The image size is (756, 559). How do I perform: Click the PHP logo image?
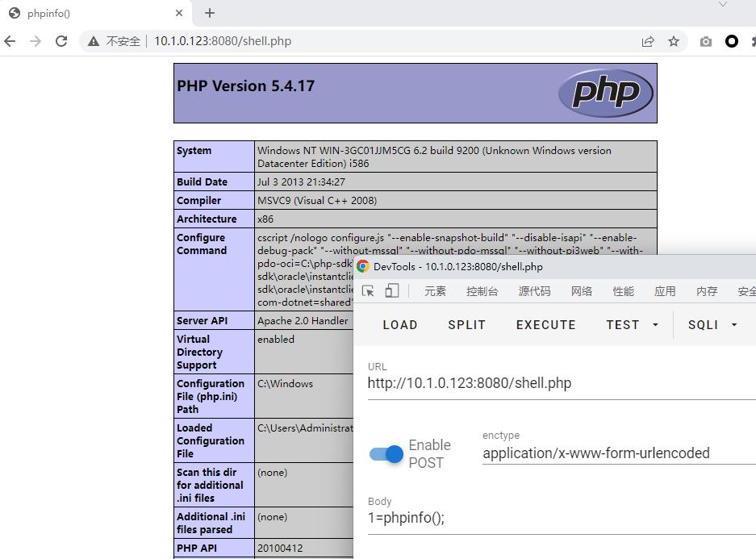coord(605,93)
